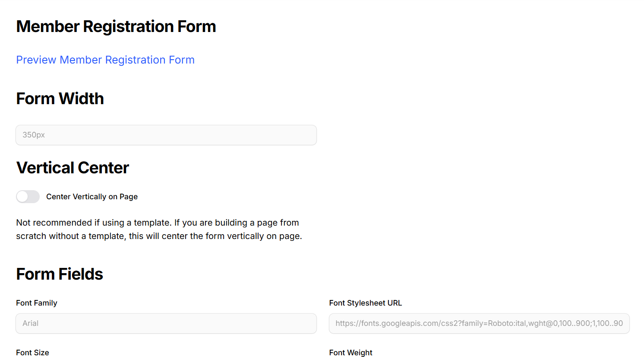Click the Form Fields heading

60,274
